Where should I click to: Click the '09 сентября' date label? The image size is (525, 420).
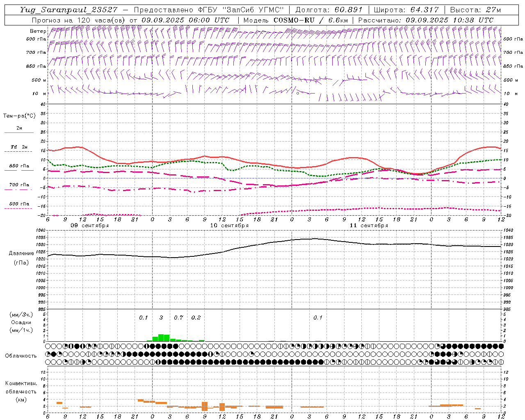90,226
